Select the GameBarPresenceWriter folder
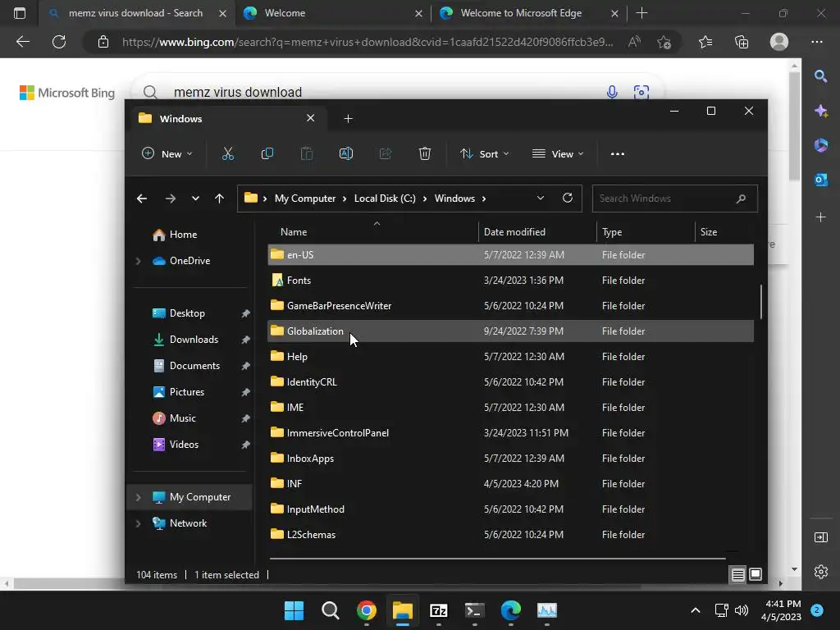 pos(510,306)
